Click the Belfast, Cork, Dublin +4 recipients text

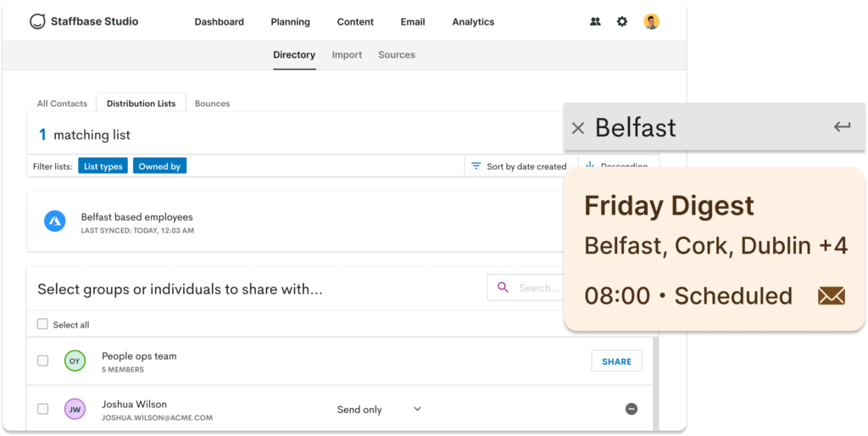point(715,246)
